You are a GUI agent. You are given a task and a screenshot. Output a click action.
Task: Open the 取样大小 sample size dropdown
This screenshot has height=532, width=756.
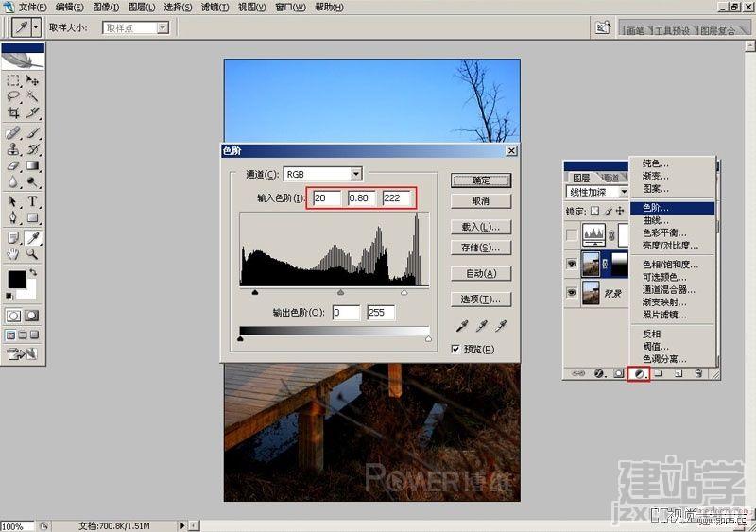click(163, 27)
